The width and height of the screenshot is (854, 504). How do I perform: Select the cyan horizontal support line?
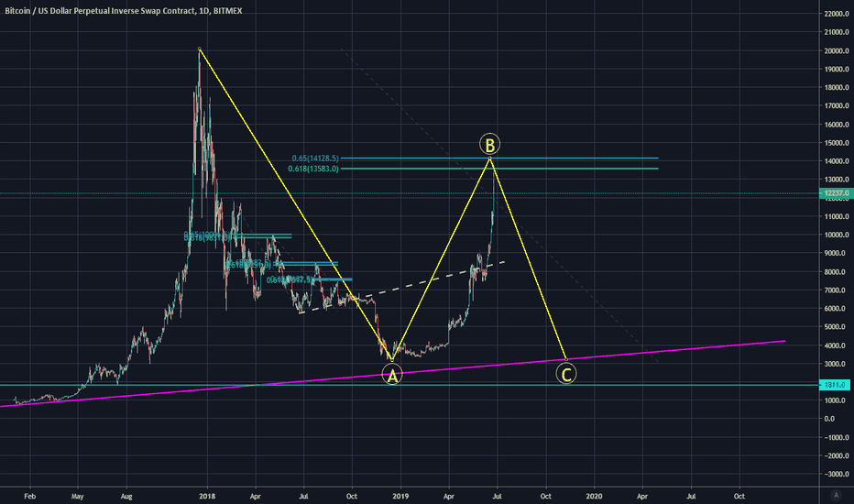[410, 385]
